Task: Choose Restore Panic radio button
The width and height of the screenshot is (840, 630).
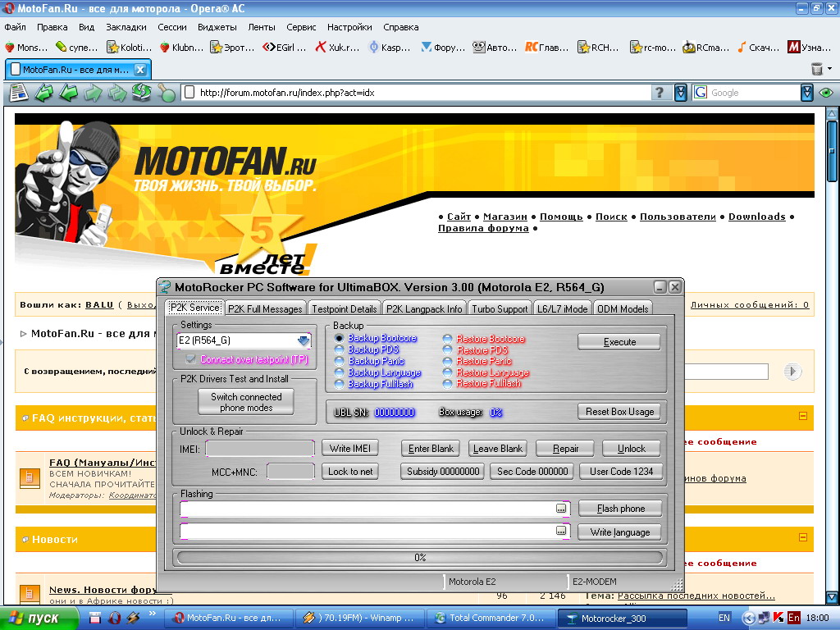Action: click(447, 361)
